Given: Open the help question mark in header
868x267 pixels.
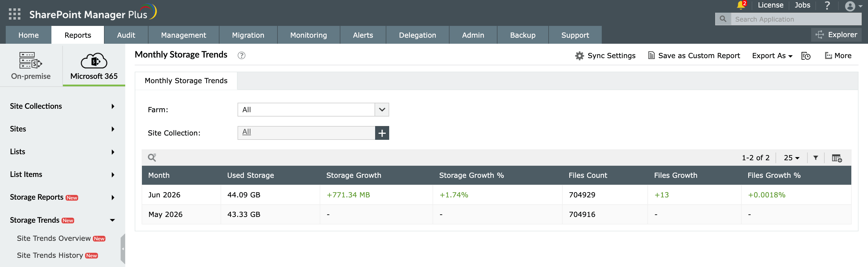Looking at the screenshot, I should [827, 5].
